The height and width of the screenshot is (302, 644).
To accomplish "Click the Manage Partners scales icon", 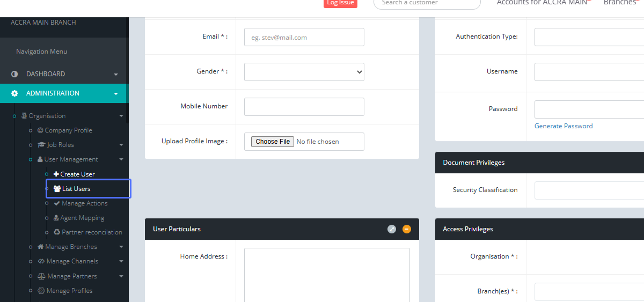I will [41, 276].
